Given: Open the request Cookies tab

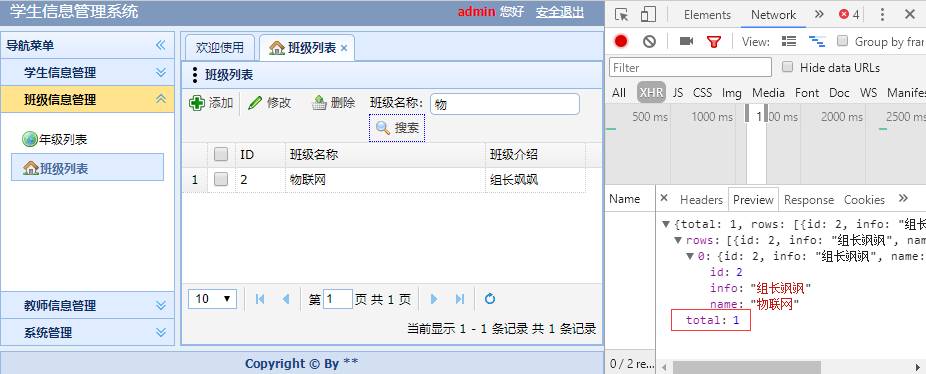Looking at the screenshot, I should tap(864, 200).
